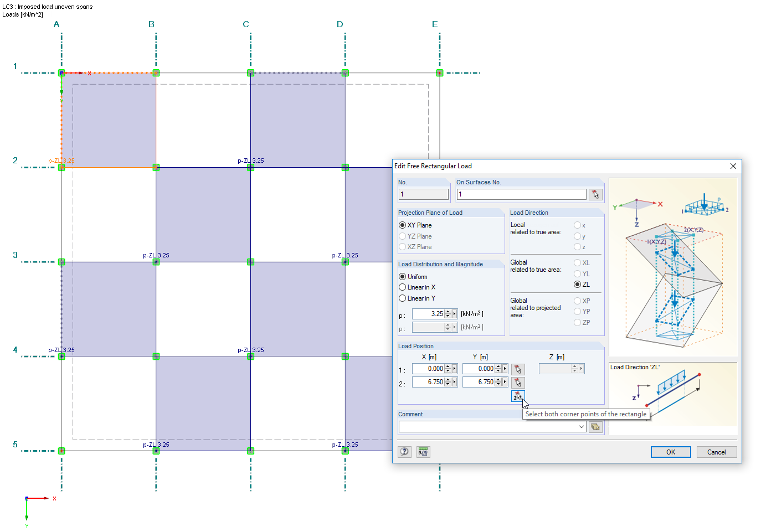Click inside the Comment text field

tap(487, 426)
